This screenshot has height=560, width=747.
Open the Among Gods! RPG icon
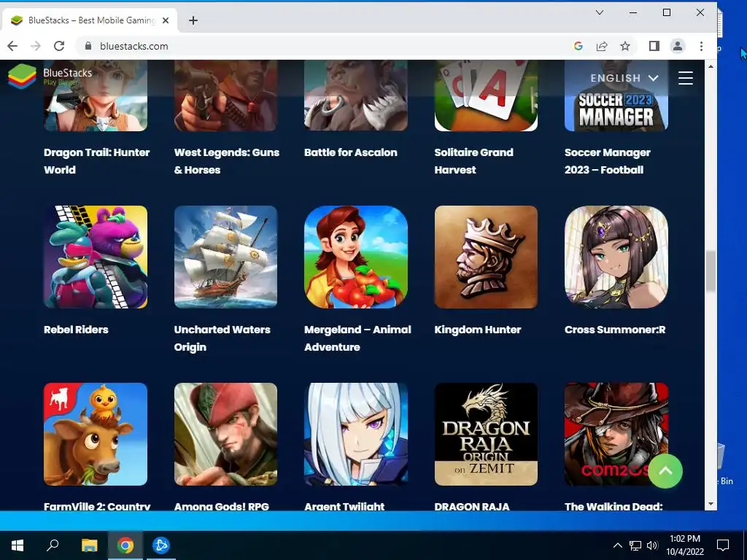[x=225, y=435]
